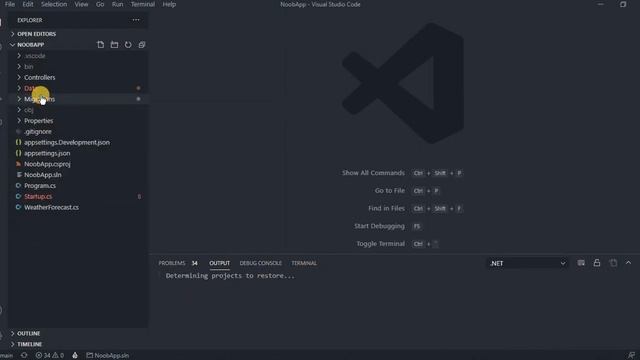Click the 'Go to File' hint text
This screenshot has height=360, width=640.
390,191
